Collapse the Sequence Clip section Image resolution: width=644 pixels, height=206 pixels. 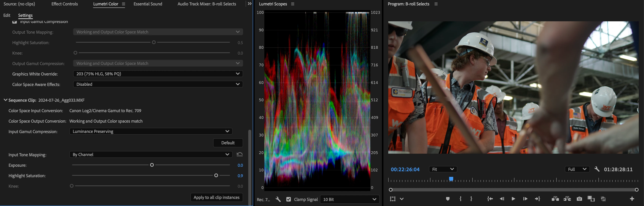[x=5, y=100]
